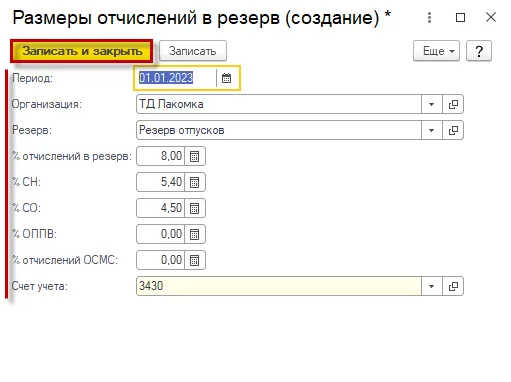Click the '% СО' value 4,50
511x382 pixels.
[160, 208]
